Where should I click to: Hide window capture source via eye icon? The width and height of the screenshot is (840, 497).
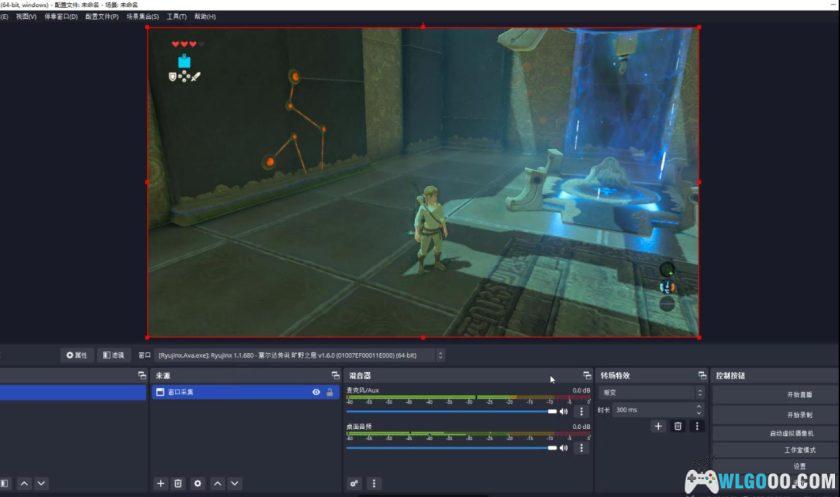316,392
